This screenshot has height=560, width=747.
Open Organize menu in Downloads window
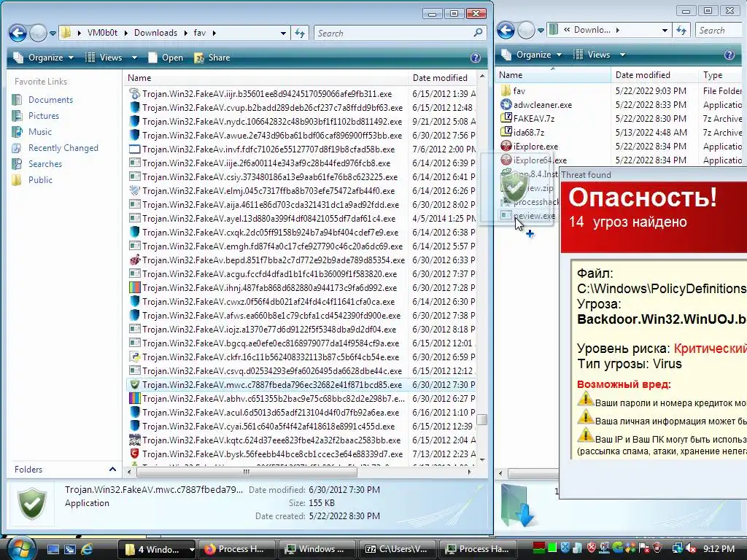tap(532, 55)
